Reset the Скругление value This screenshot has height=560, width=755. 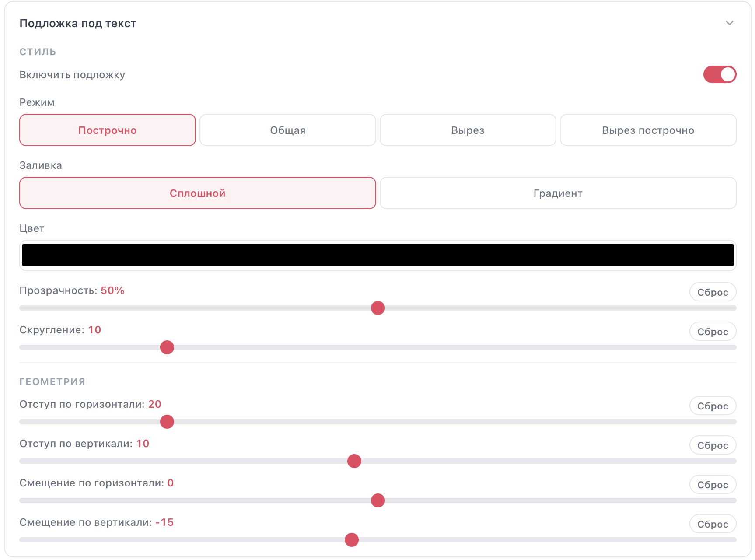pyautogui.click(x=713, y=332)
